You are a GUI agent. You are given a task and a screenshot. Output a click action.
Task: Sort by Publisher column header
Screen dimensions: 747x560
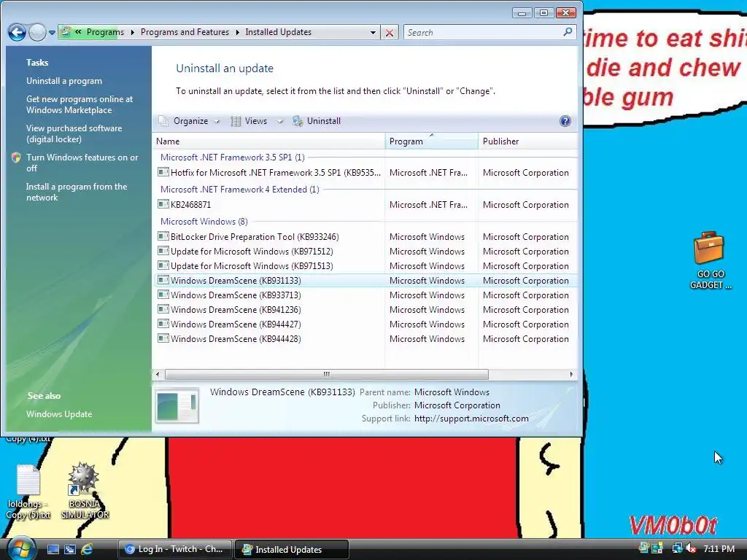click(528, 141)
